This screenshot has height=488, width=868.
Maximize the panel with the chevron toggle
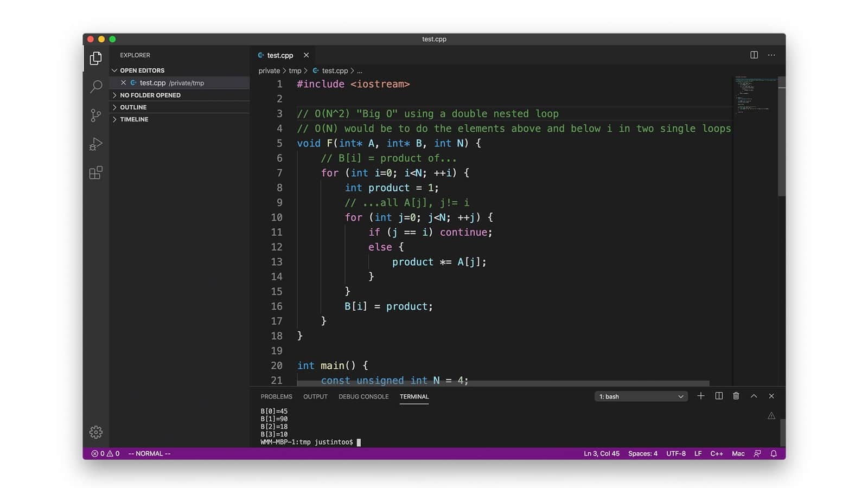pyautogui.click(x=754, y=396)
